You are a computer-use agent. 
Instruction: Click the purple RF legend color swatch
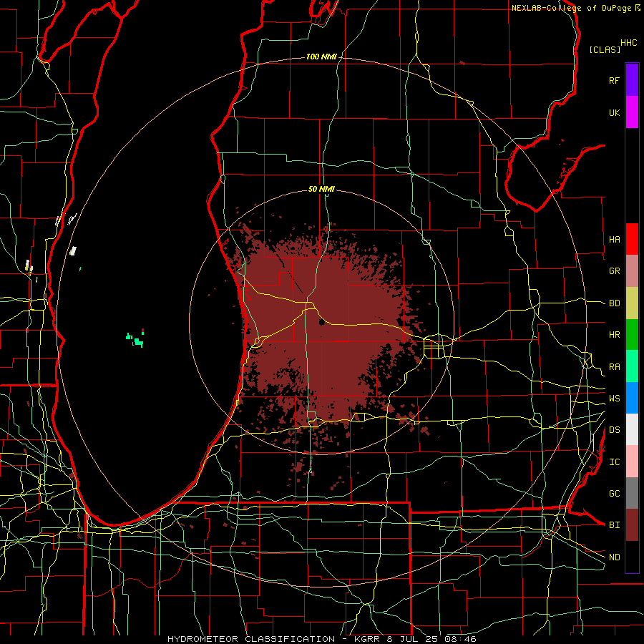point(632,80)
